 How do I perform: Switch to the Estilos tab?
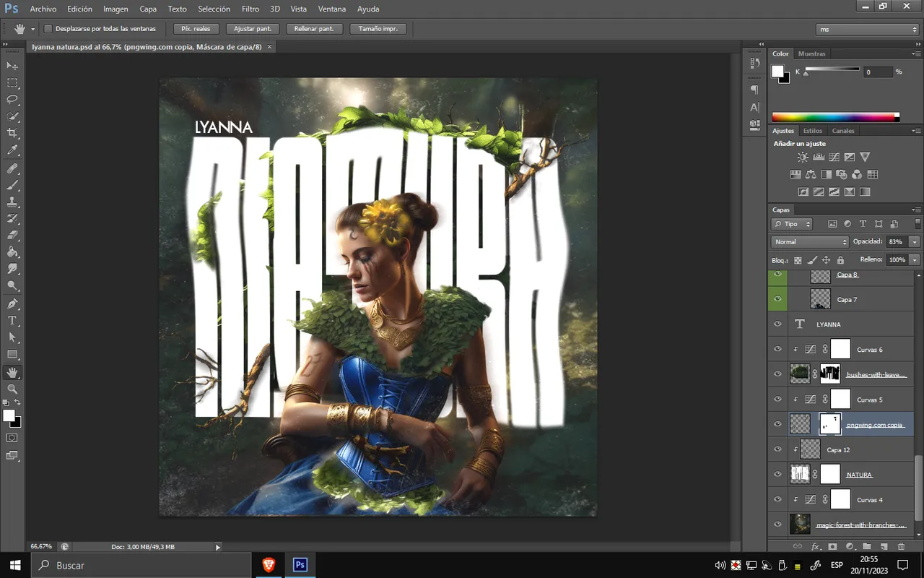click(x=813, y=131)
